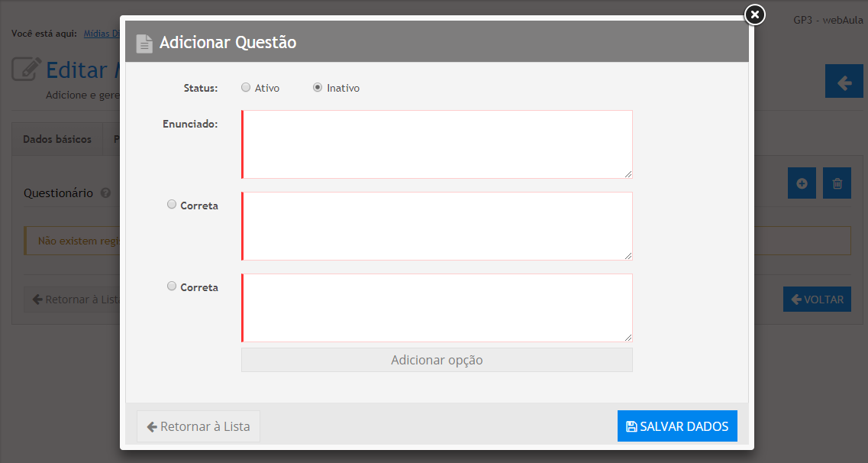Viewport: 868px width, 463px height.
Task: Mark the second answer option as Correta
Action: pos(172,287)
